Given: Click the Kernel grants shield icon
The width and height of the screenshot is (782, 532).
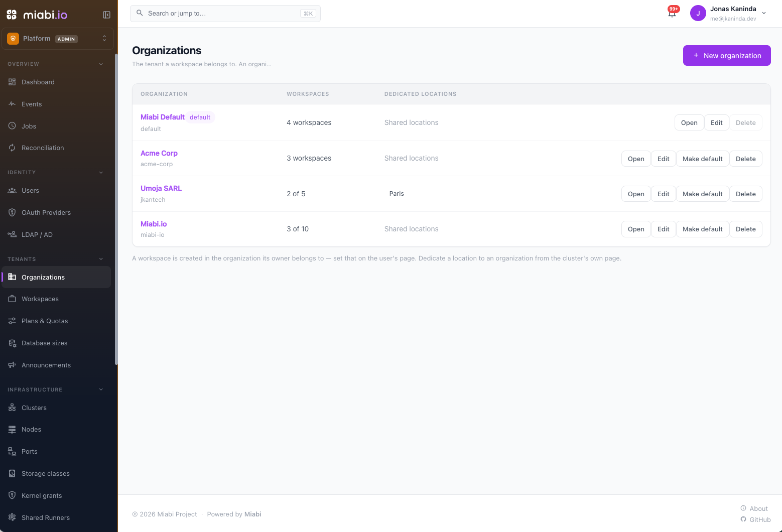Looking at the screenshot, I should 12,495.
